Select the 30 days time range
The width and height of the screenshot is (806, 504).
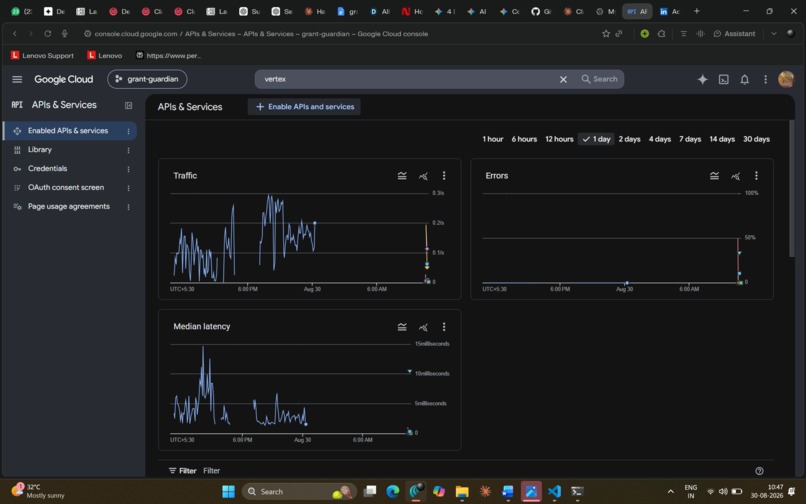coord(756,139)
